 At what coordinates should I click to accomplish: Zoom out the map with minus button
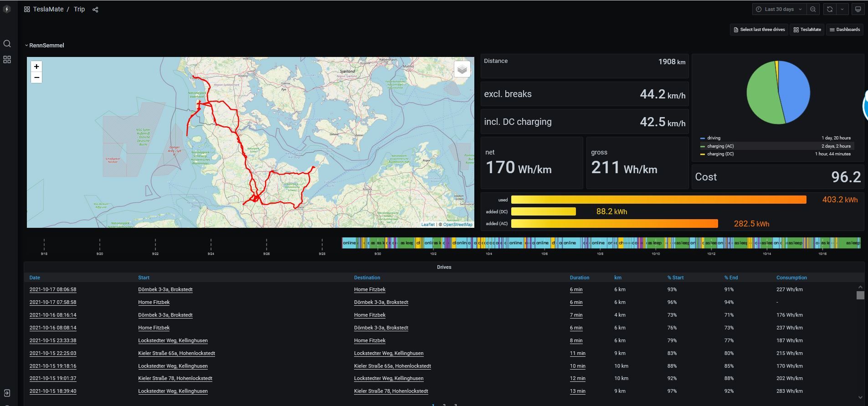[36, 77]
